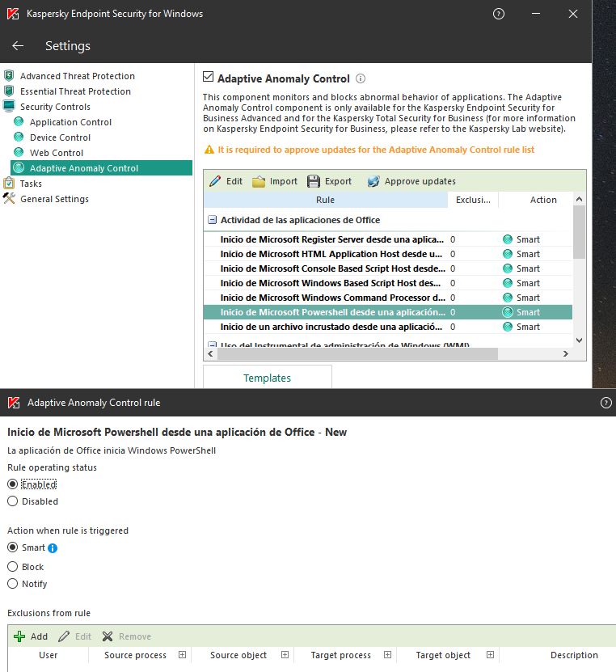This screenshot has width=616, height=672.
Task: Select Adaptive Anomaly Control in sidebar
Action: tap(102, 168)
